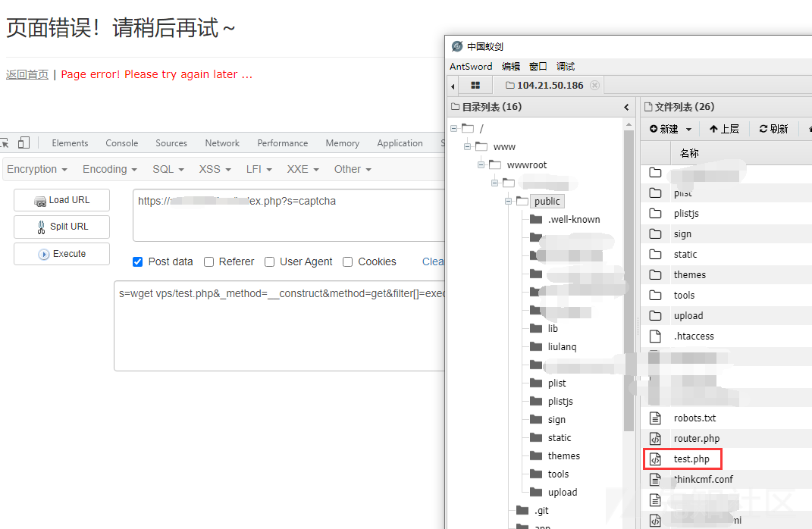This screenshot has height=529, width=812.
Task: Open the Encoding dropdown
Action: click(110, 169)
